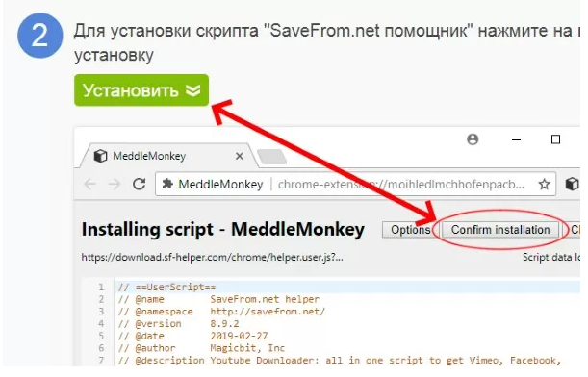Click the Russian instruction text about SaveFrom.net помощник

point(326,42)
